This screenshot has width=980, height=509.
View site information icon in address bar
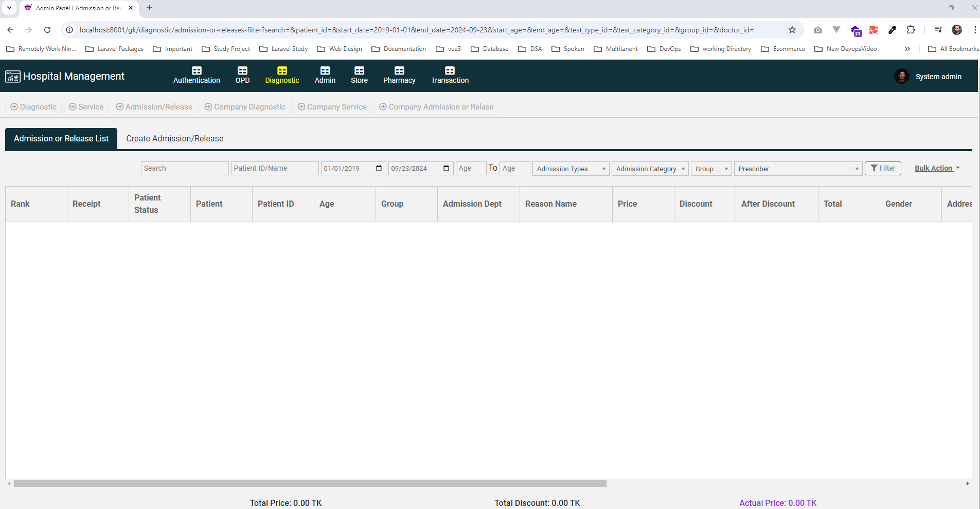point(69,30)
